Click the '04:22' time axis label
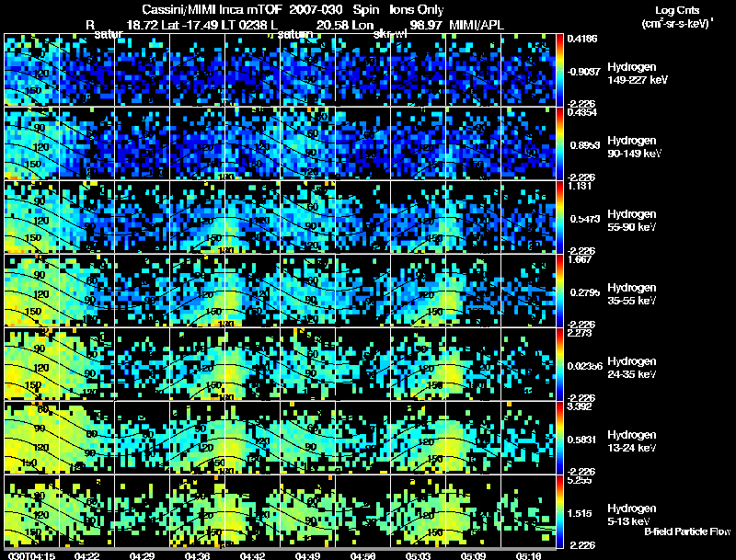Screen dimensions: 736x560 [x=86, y=555]
